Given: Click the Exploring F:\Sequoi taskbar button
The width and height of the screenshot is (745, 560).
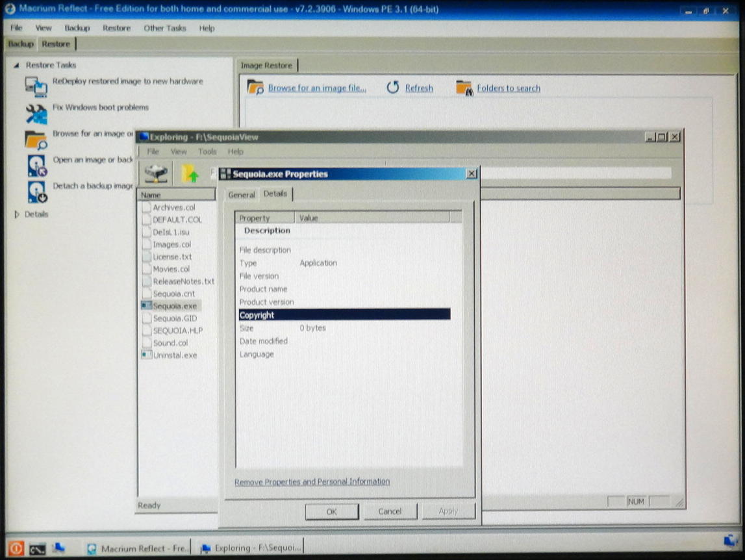Looking at the screenshot, I should pyautogui.click(x=251, y=548).
